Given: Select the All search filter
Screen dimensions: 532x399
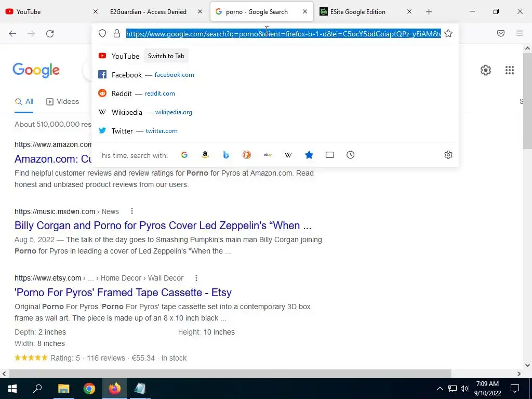Looking at the screenshot, I should [24, 101].
